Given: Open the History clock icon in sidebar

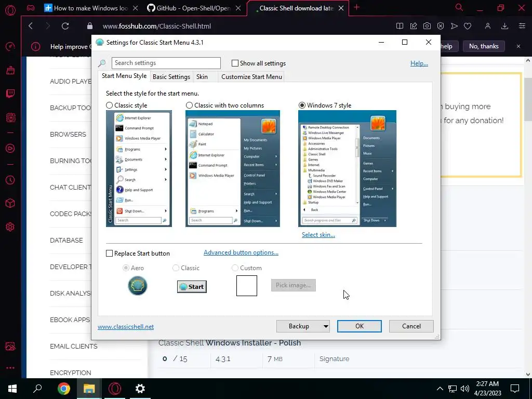Looking at the screenshot, I should pyautogui.click(x=10, y=180).
